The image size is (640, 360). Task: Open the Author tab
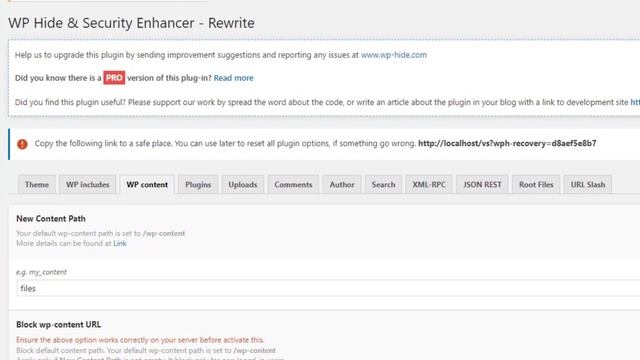tap(342, 184)
